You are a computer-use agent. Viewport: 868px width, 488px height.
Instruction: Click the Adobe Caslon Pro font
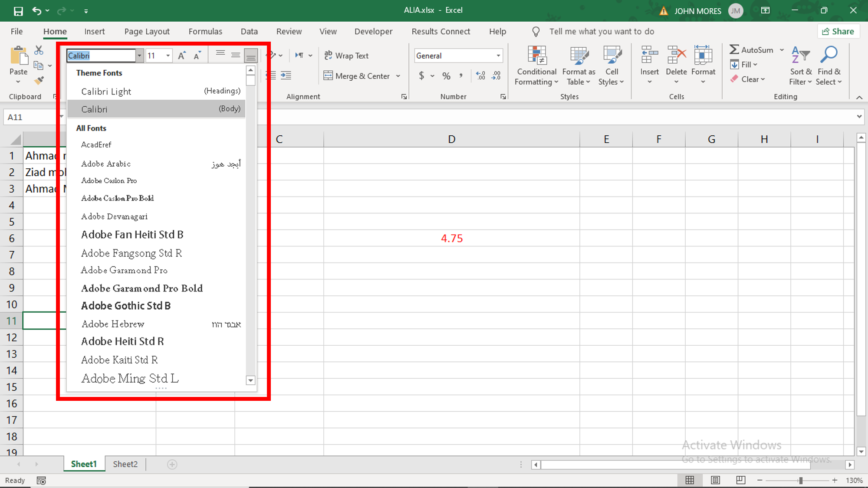[x=109, y=180]
